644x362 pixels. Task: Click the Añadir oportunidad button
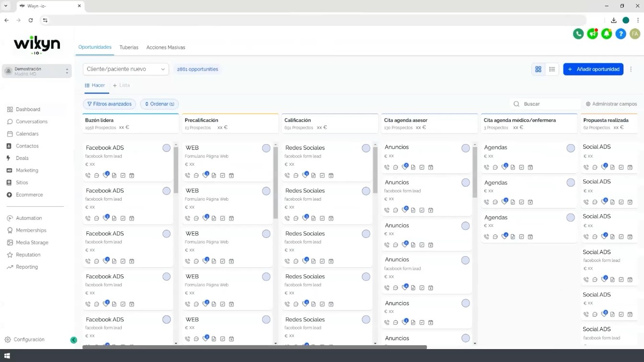tap(593, 69)
